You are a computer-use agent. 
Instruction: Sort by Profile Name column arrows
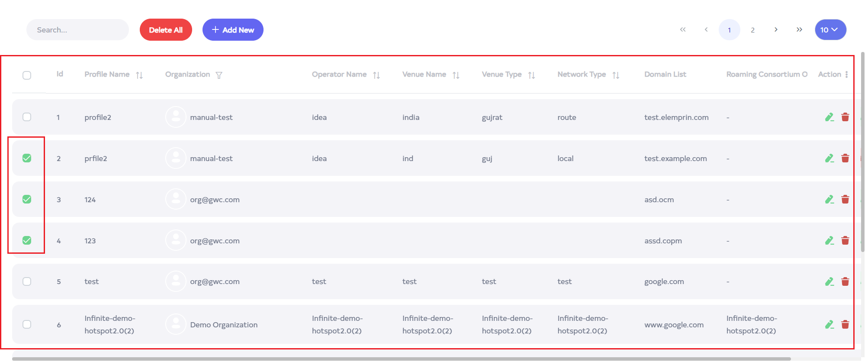pos(139,75)
